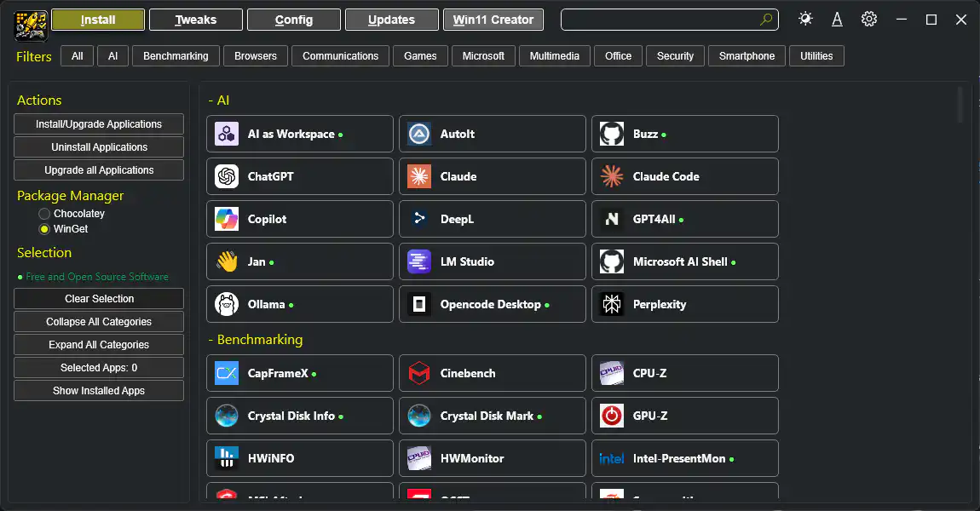Filter apps by Utilities
Viewport: 980px width, 511px height.
[816, 55]
